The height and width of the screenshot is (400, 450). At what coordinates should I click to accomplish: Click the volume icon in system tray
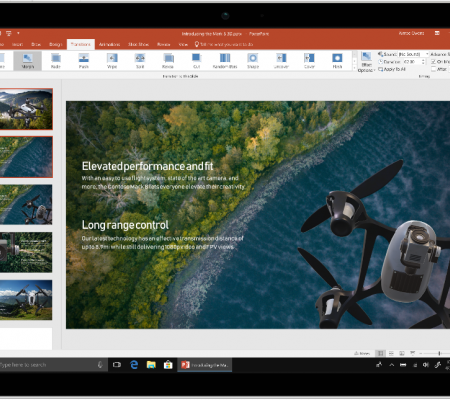click(426, 365)
